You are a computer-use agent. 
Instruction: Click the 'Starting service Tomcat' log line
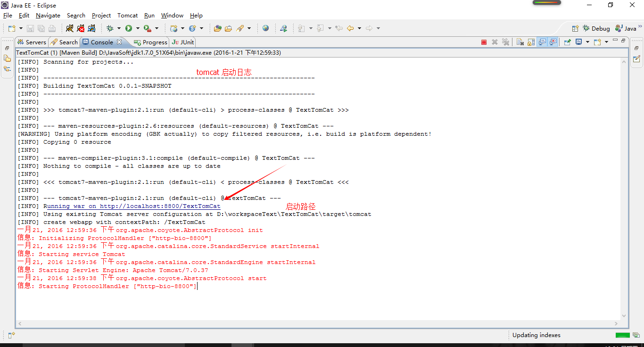click(x=82, y=254)
